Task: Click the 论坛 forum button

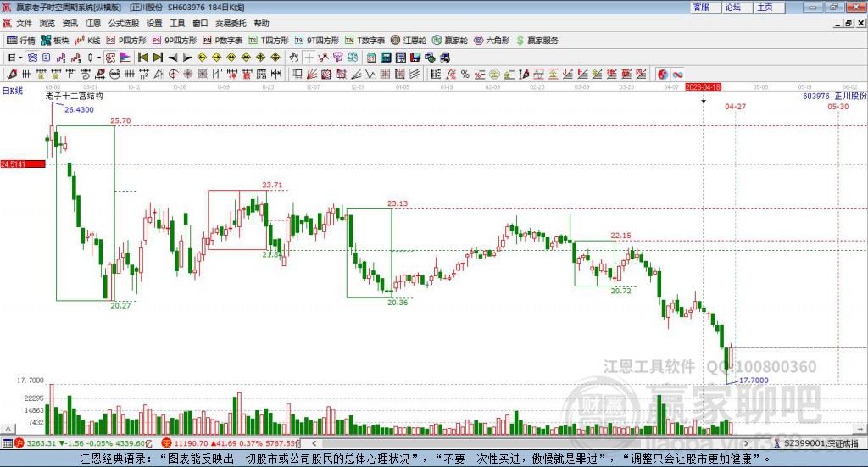Action: coord(737,7)
